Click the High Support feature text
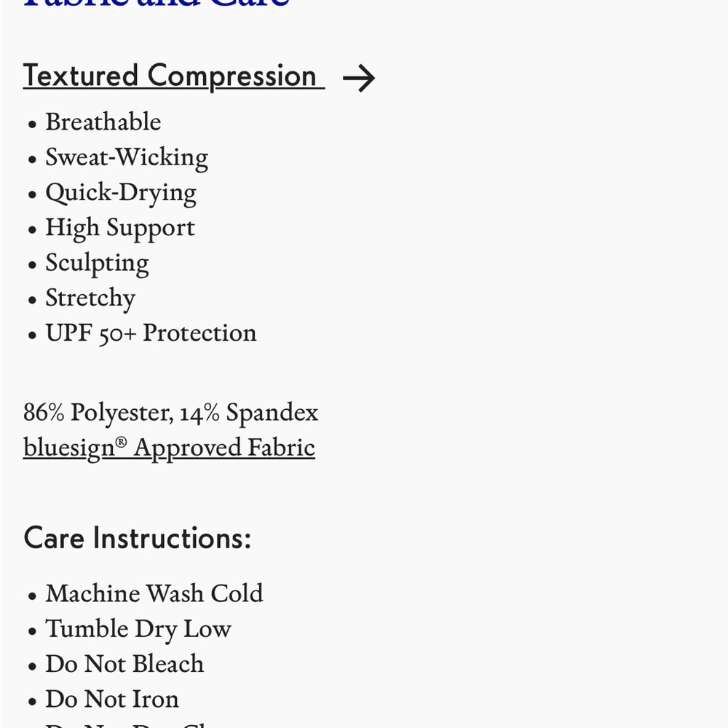This screenshot has height=728, width=728. pyautogui.click(x=120, y=229)
